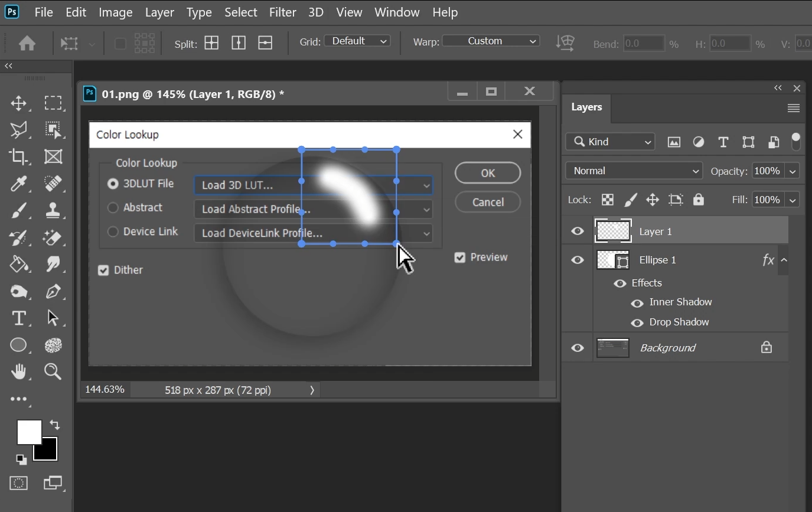Select the Crop tool
The height and width of the screenshot is (512, 812).
18,156
